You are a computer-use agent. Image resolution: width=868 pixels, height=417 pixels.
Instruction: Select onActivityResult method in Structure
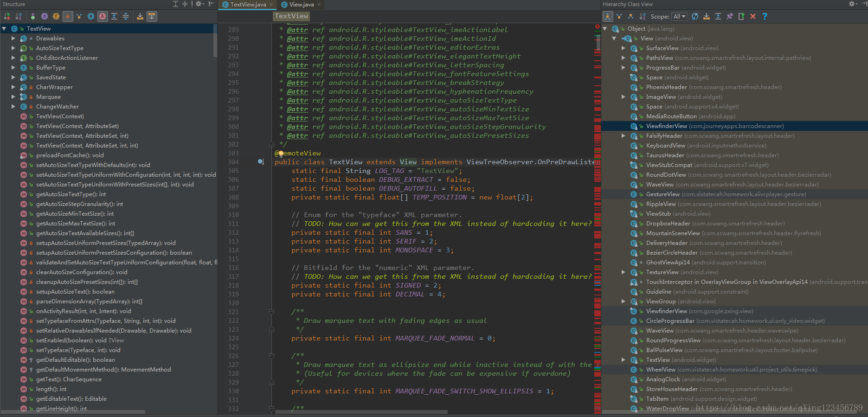[109, 311]
